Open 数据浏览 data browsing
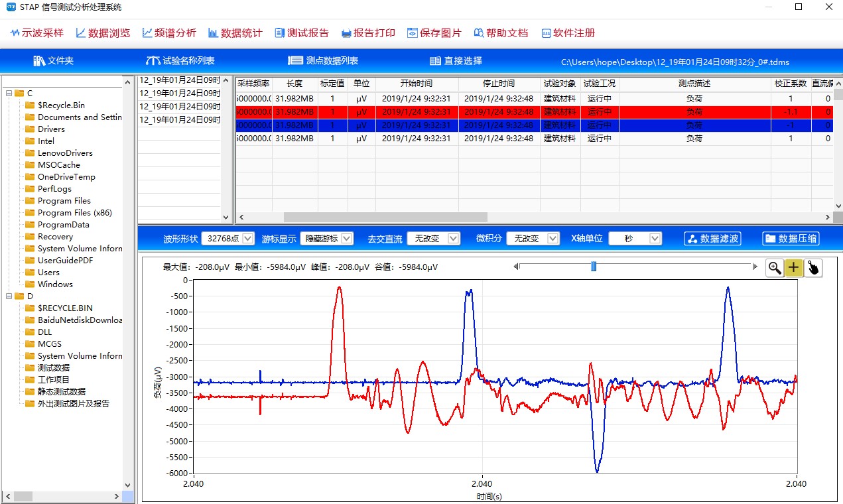843x504 pixels. (103, 32)
